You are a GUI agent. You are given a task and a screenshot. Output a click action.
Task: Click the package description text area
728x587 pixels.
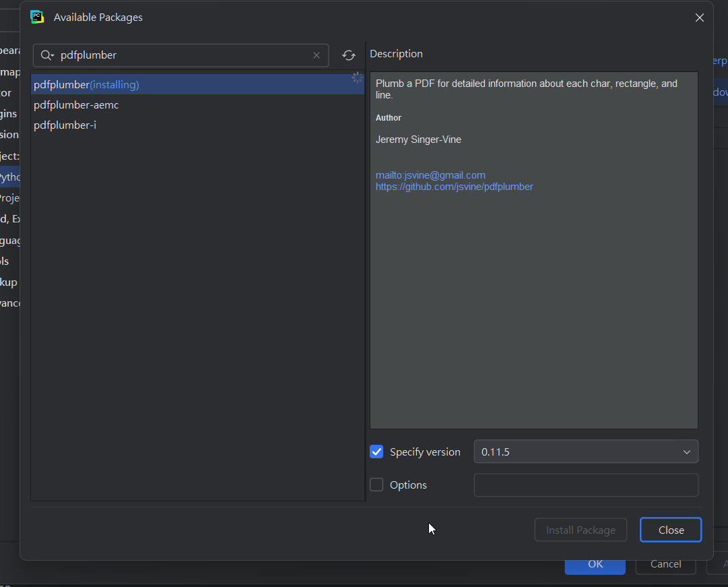[534, 250]
